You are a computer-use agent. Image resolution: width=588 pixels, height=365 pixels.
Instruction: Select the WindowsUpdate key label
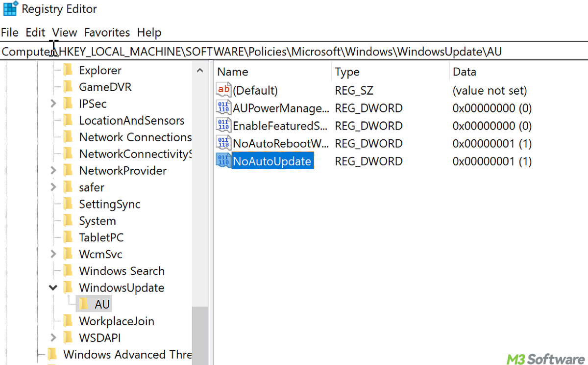[122, 287]
